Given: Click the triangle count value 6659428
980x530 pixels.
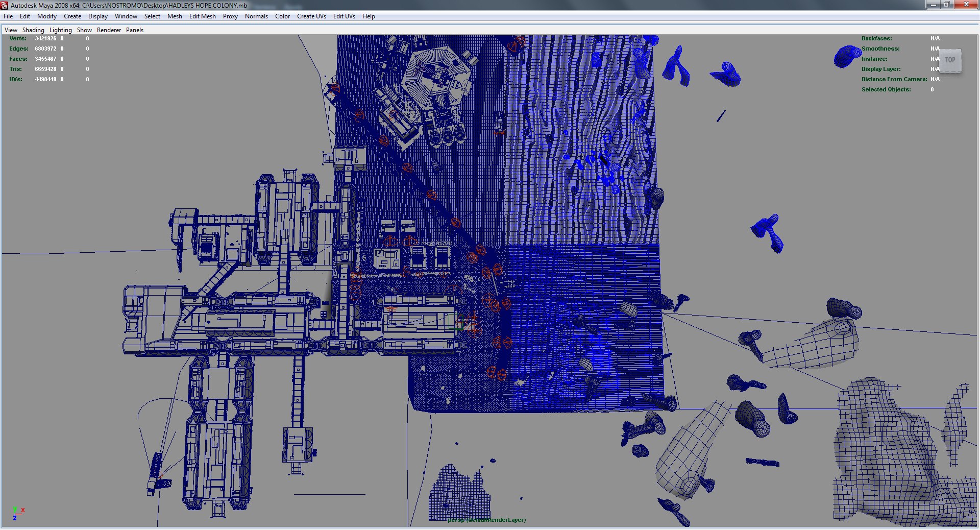Looking at the screenshot, I should (x=45, y=69).
